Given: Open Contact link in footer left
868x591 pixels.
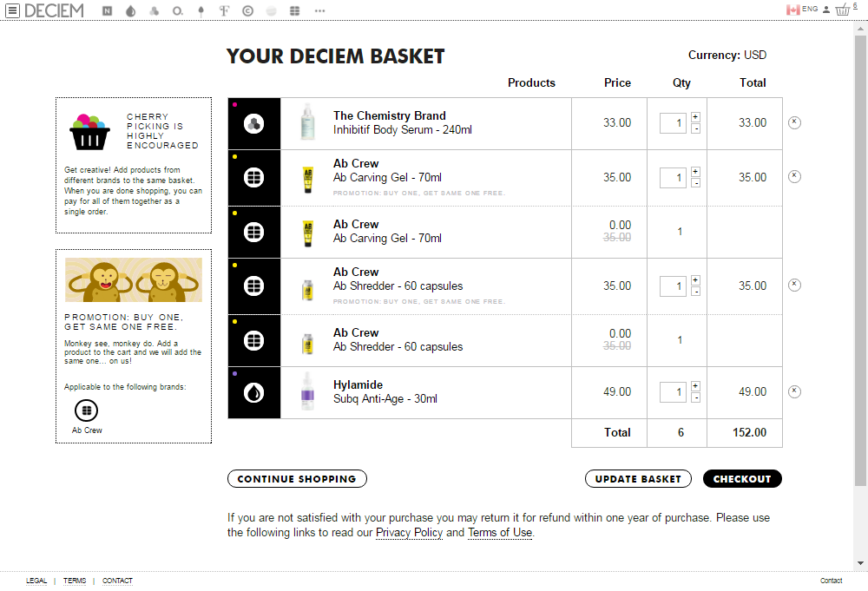Looking at the screenshot, I should point(117,581).
